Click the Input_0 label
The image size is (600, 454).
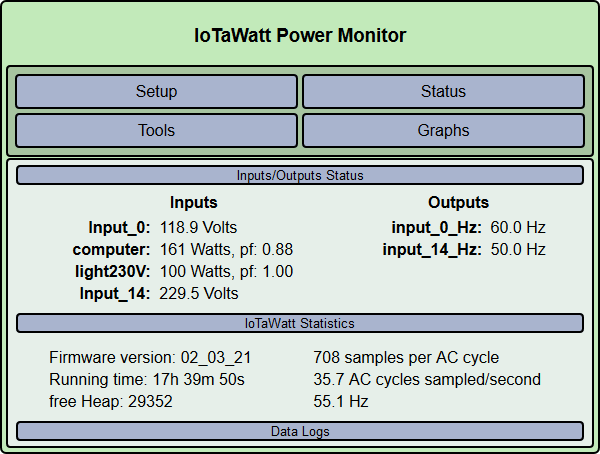tap(119, 227)
